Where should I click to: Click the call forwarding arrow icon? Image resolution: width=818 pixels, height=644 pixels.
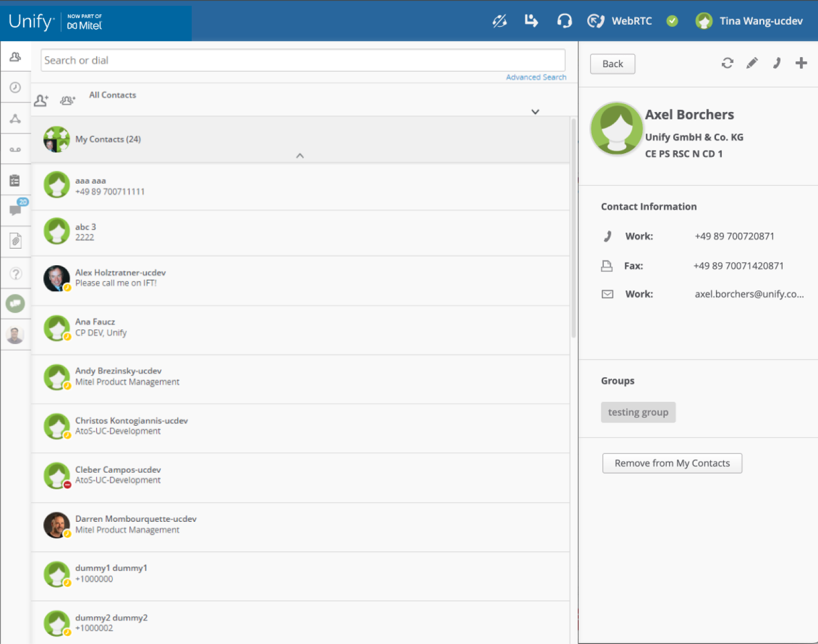(x=531, y=21)
